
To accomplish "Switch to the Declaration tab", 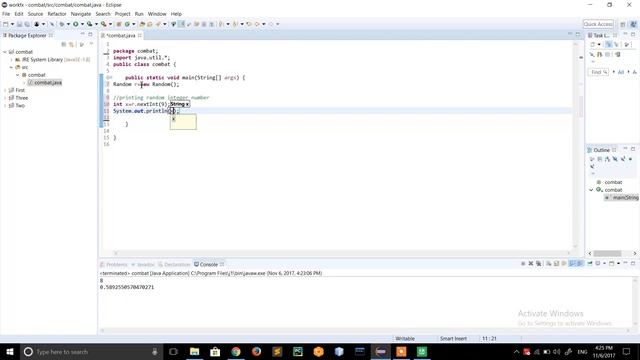I will [x=174, y=264].
